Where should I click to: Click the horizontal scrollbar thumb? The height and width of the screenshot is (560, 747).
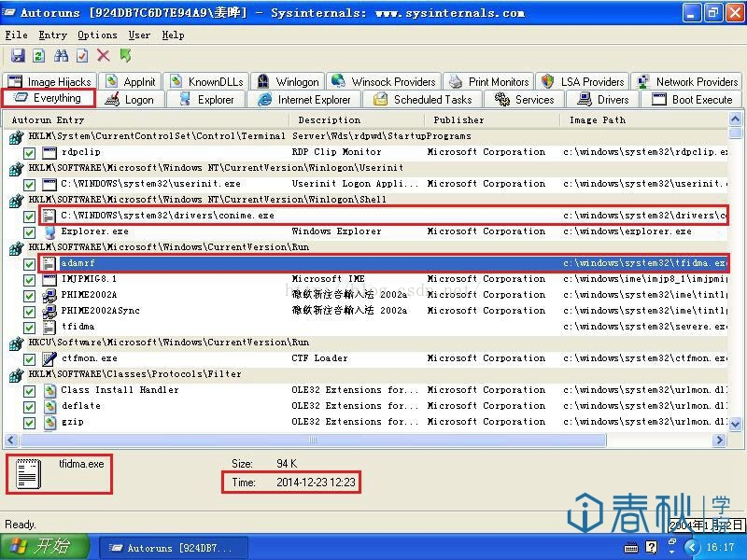[x=313, y=441]
